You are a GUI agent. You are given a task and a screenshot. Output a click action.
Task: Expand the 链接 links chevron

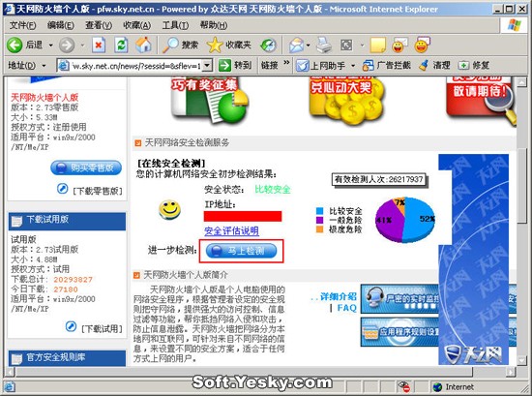point(286,62)
